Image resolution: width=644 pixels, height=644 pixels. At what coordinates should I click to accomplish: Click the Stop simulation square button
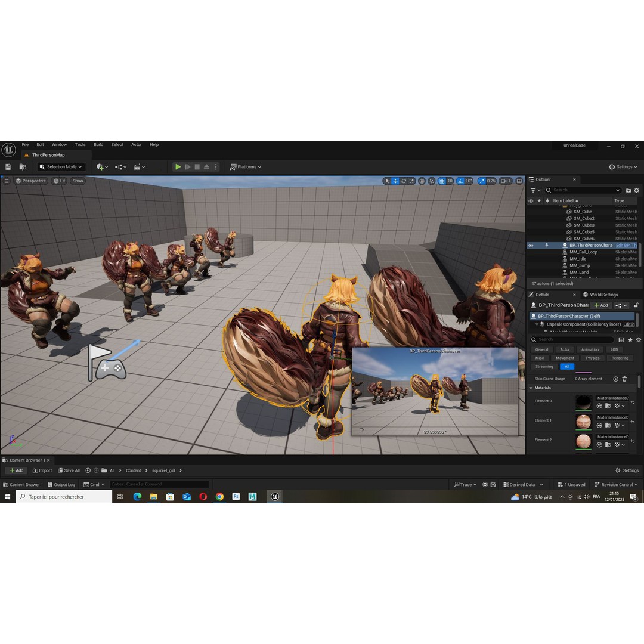197,167
